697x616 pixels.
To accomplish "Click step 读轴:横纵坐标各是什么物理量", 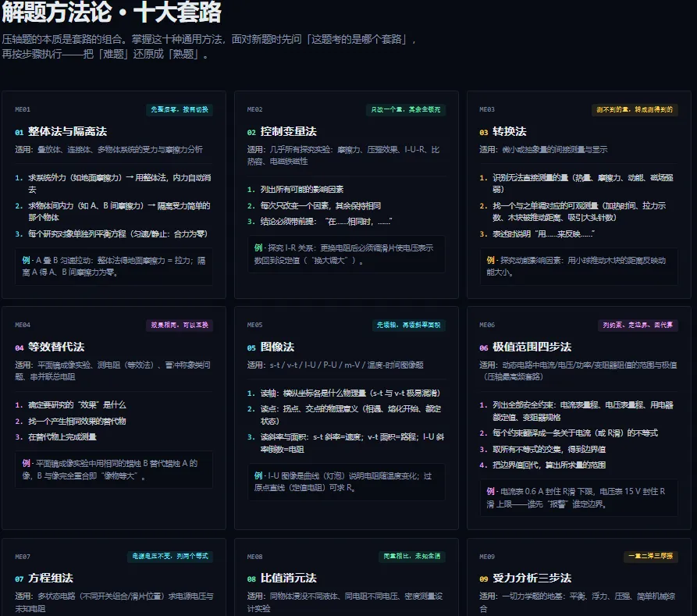I will tap(343, 393).
